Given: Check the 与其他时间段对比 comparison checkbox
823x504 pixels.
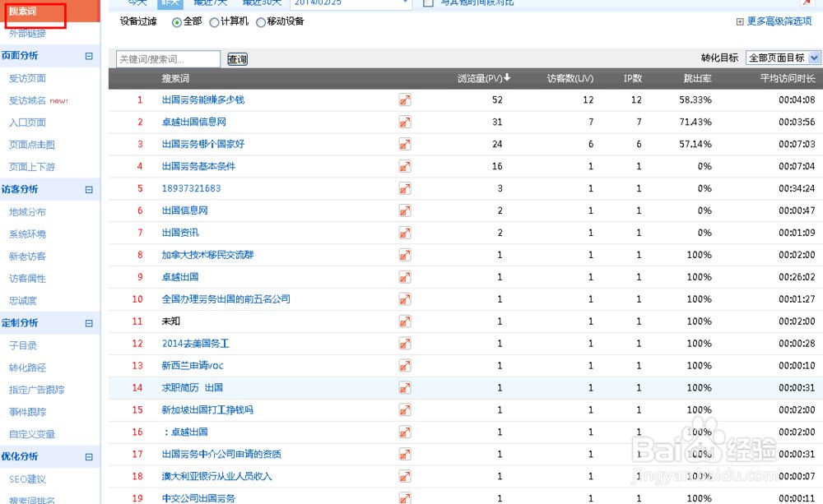Looking at the screenshot, I should pos(429,2).
